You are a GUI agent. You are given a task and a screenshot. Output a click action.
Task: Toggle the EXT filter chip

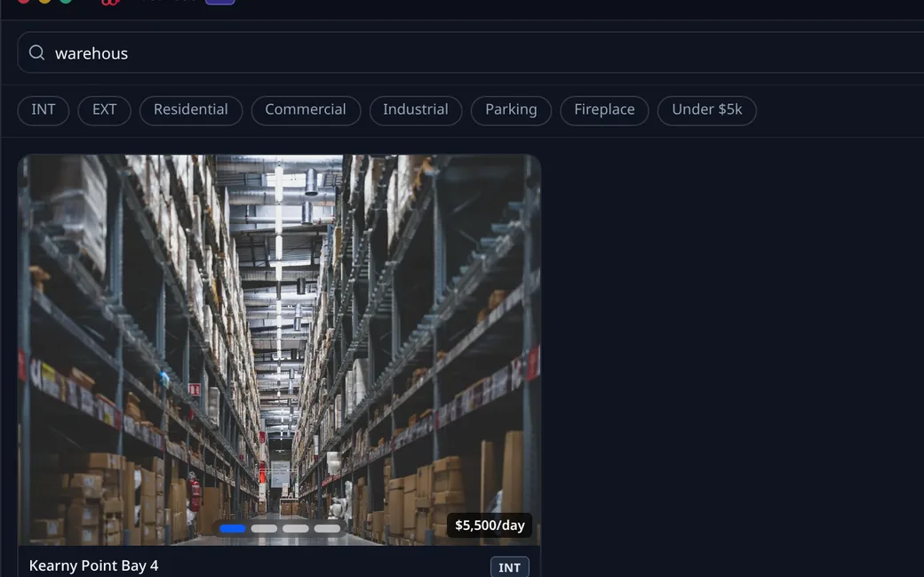[104, 110]
